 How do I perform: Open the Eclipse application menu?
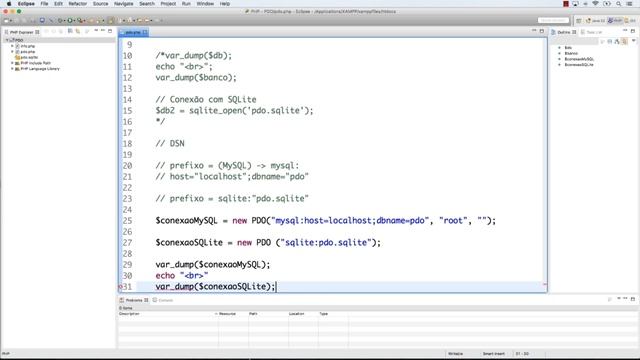(x=26, y=4)
